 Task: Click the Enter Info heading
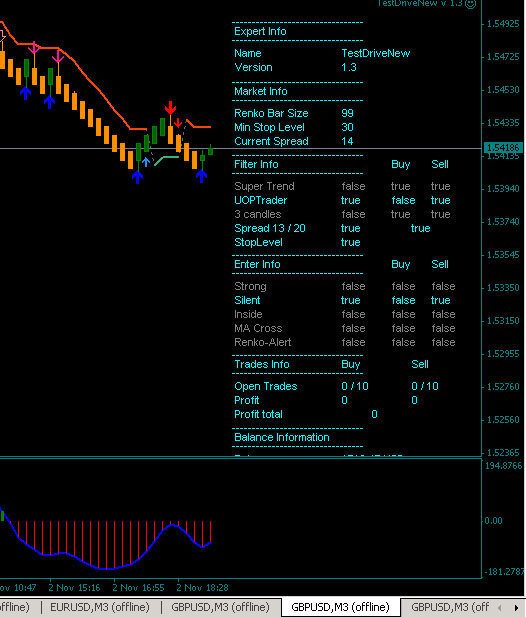257,264
